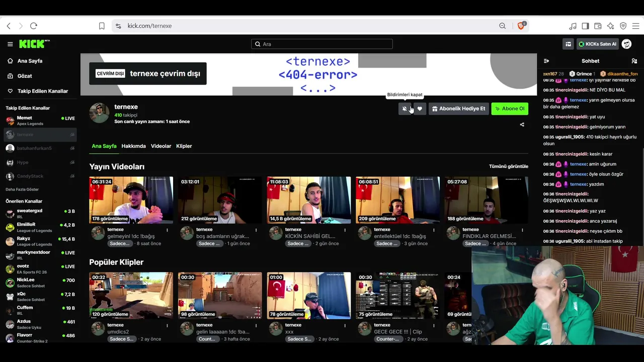Open the ternexe channel avatar
The height and width of the screenshot is (362, 644).
click(x=99, y=113)
